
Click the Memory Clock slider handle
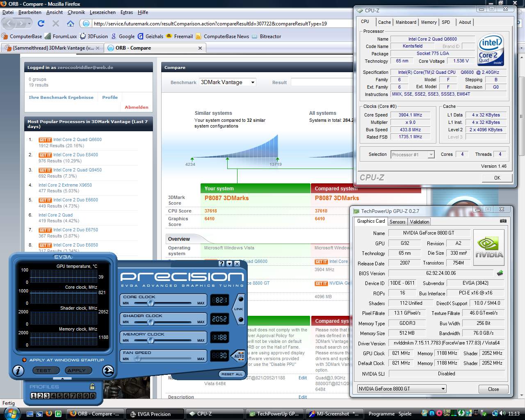[x=151, y=340]
